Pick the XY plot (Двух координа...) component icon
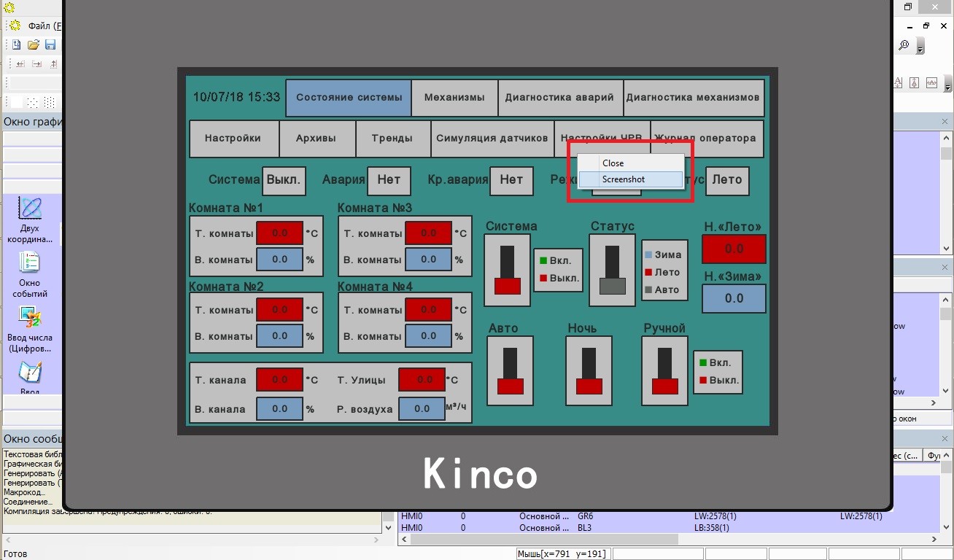 pos(30,209)
